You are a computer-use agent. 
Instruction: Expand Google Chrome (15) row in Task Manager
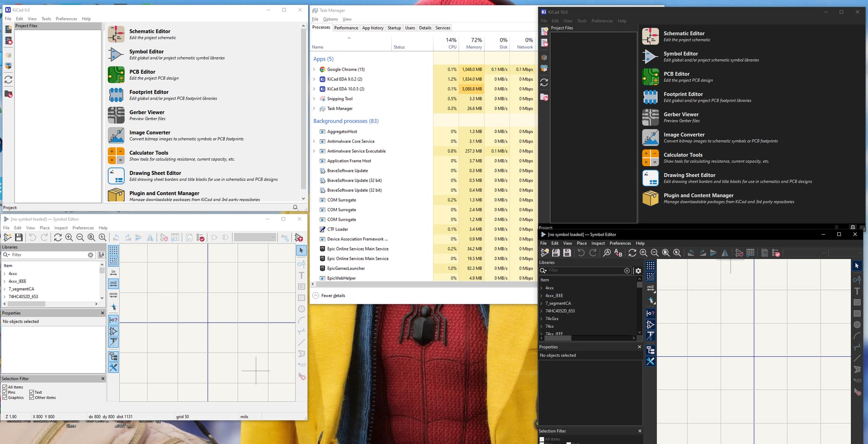pyautogui.click(x=314, y=70)
